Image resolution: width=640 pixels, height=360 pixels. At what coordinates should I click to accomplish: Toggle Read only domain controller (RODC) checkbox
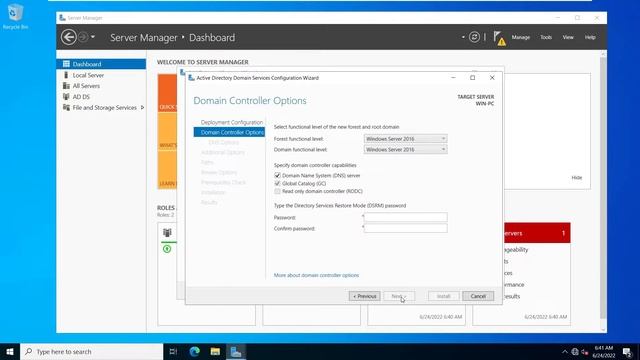278,191
